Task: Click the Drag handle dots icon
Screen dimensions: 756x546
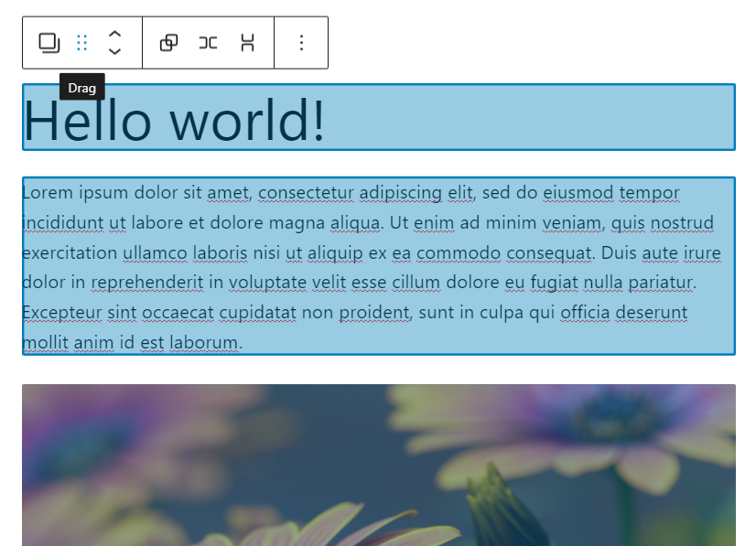Action: coord(82,43)
